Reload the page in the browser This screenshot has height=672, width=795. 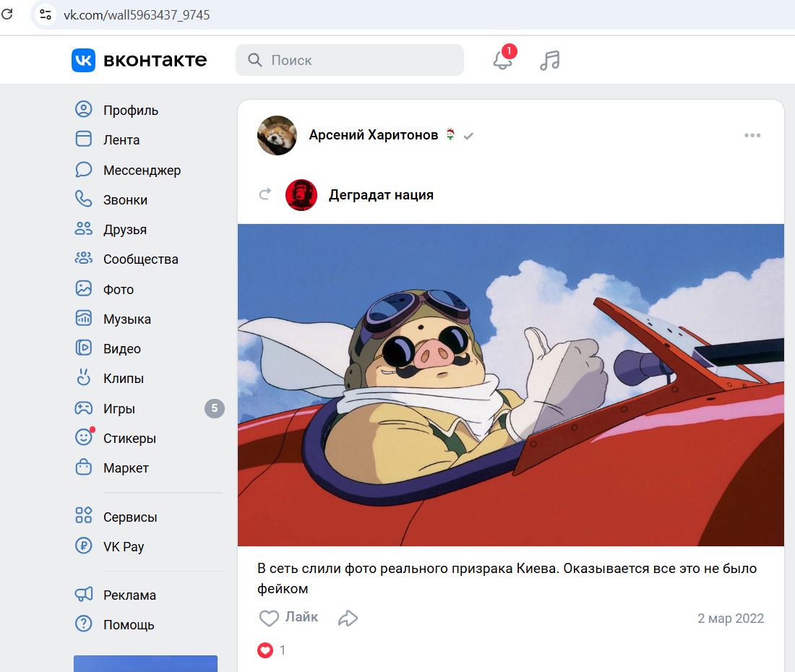point(7,14)
